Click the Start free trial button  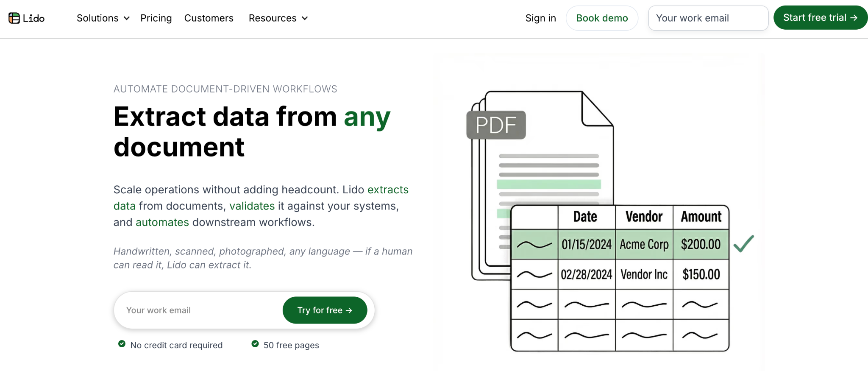tap(820, 18)
